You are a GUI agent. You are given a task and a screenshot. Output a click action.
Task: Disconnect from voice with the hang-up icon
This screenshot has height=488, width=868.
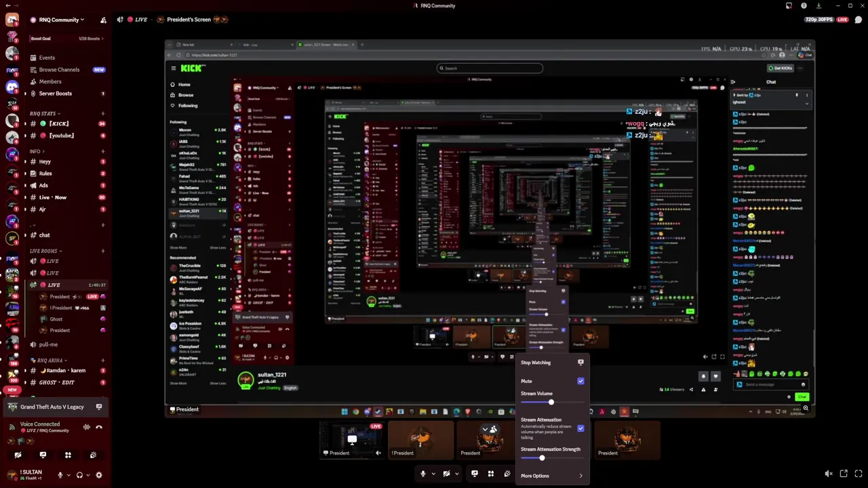99,427
